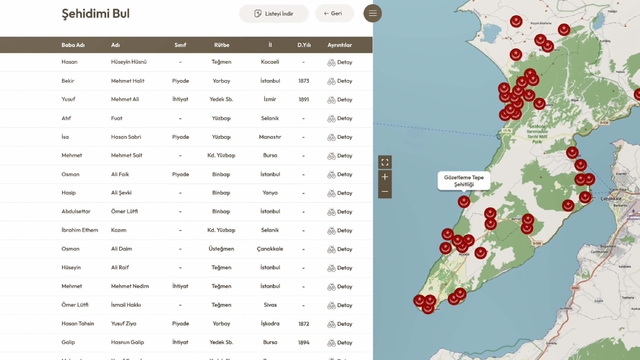Screen dimensions: 640x360
Task: Click the binoculars icon for Hüseyin Hüsnü
Action: pos(331,62)
